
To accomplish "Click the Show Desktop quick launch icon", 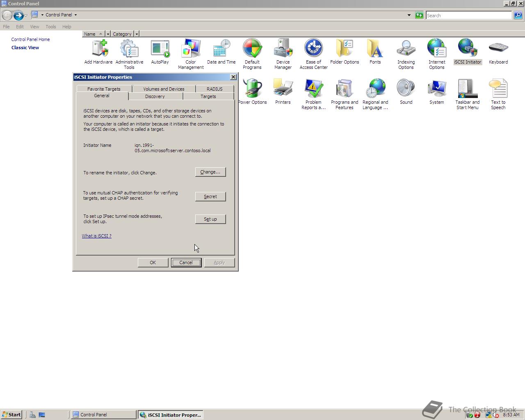I will (42, 415).
